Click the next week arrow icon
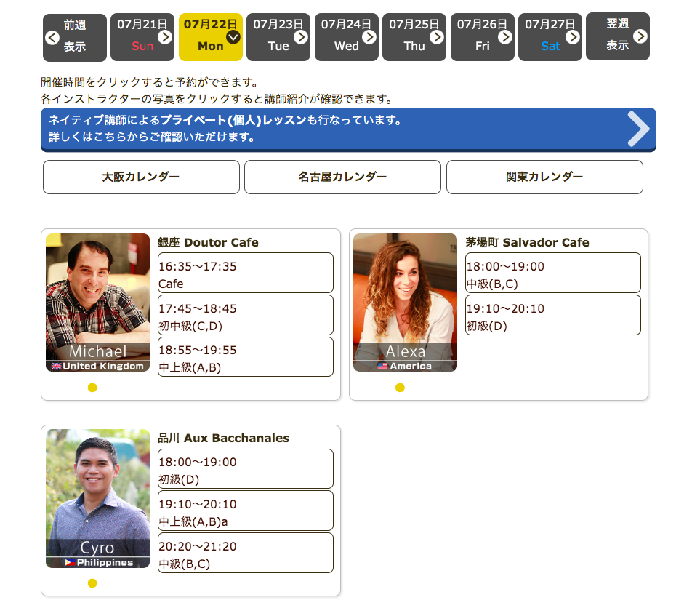 pyautogui.click(x=640, y=36)
